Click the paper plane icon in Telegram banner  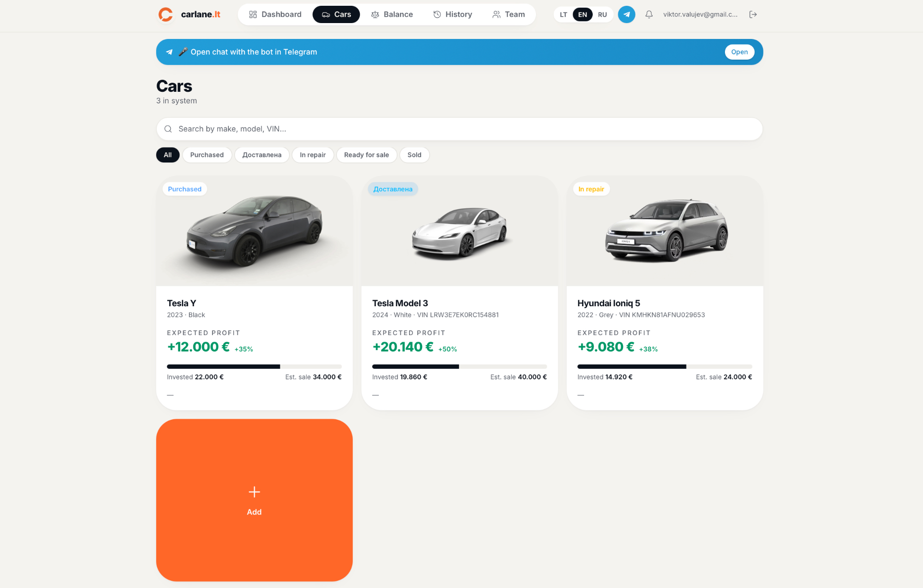click(x=169, y=52)
